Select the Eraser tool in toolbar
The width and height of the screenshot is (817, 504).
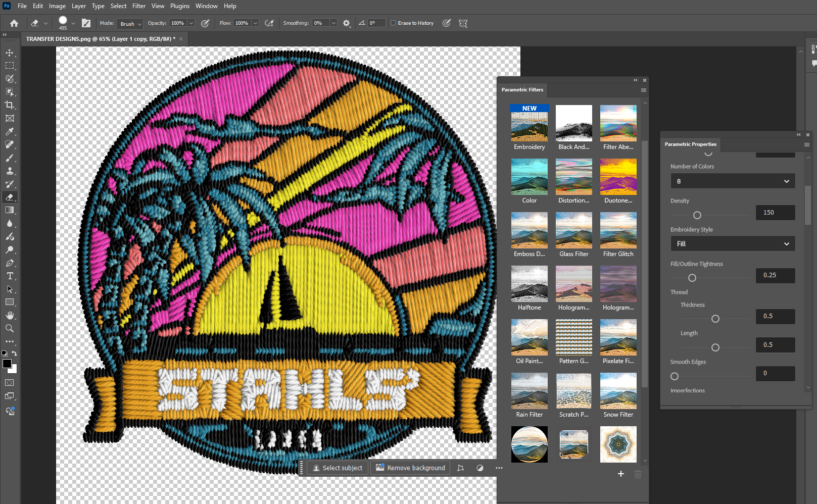click(10, 197)
